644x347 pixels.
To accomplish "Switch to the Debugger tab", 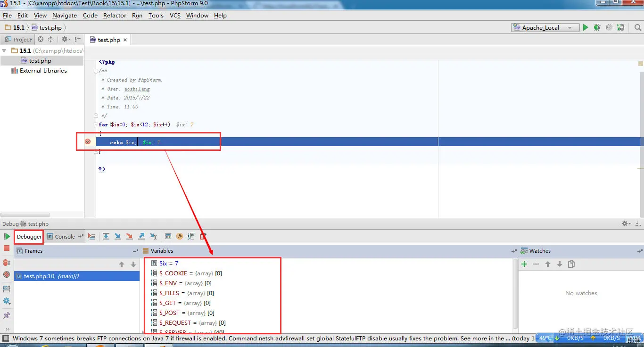I will 29,237.
